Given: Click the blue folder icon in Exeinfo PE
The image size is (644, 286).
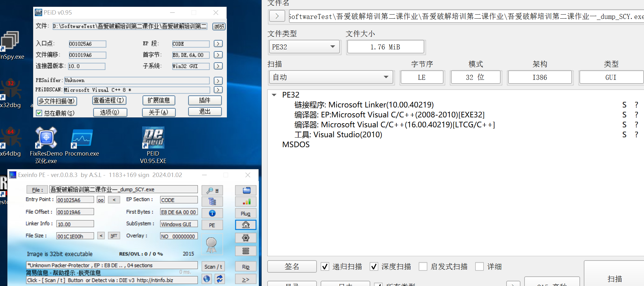Looking at the screenshot, I should pos(246,190).
